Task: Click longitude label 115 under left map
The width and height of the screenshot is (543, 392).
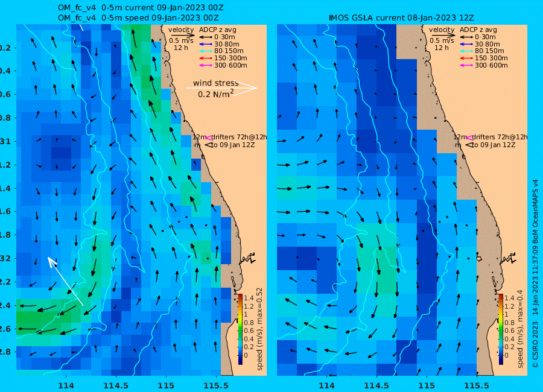Action: (x=165, y=386)
